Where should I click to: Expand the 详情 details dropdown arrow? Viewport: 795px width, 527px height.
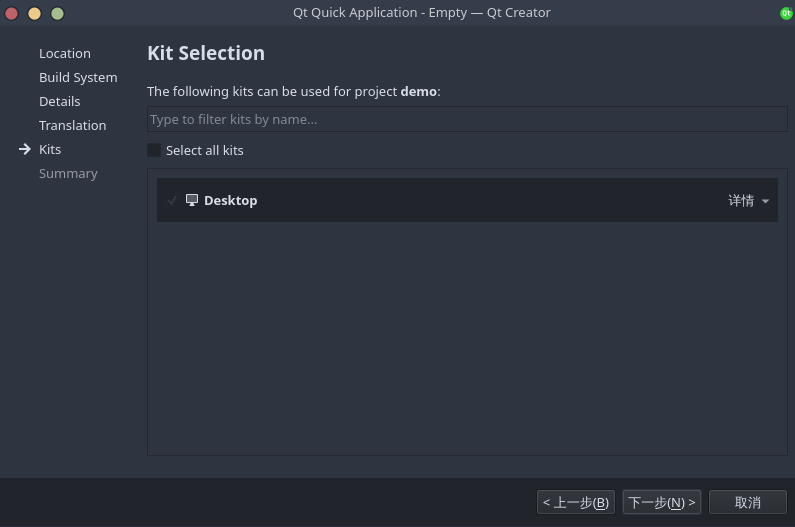pyautogui.click(x=765, y=201)
